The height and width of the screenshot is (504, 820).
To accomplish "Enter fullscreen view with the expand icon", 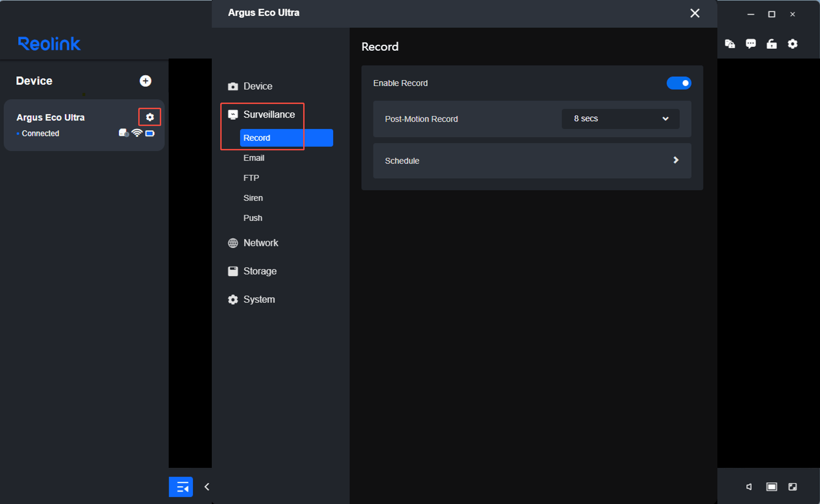I will (x=792, y=487).
